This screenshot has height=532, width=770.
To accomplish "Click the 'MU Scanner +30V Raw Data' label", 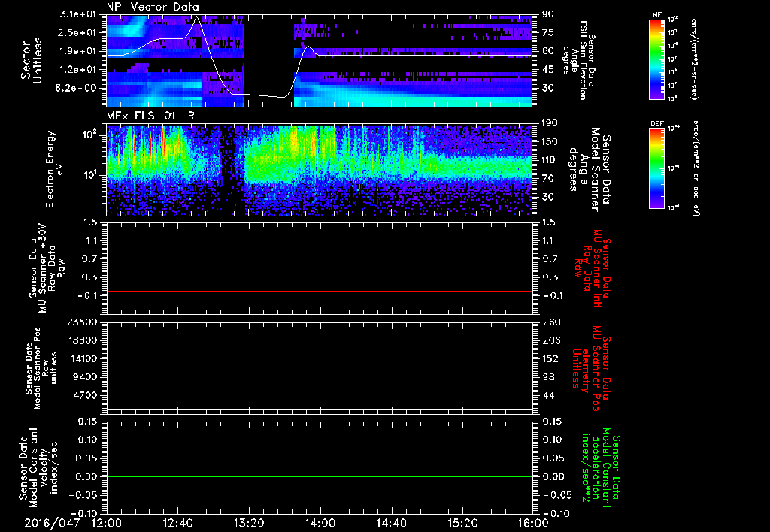I will pyautogui.click(x=47, y=268).
